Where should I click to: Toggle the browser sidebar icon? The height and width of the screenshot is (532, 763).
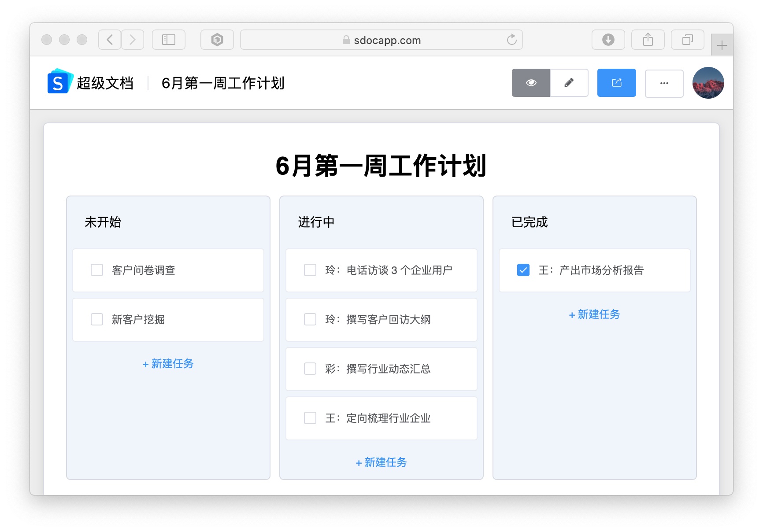click(x=169, y=40)
